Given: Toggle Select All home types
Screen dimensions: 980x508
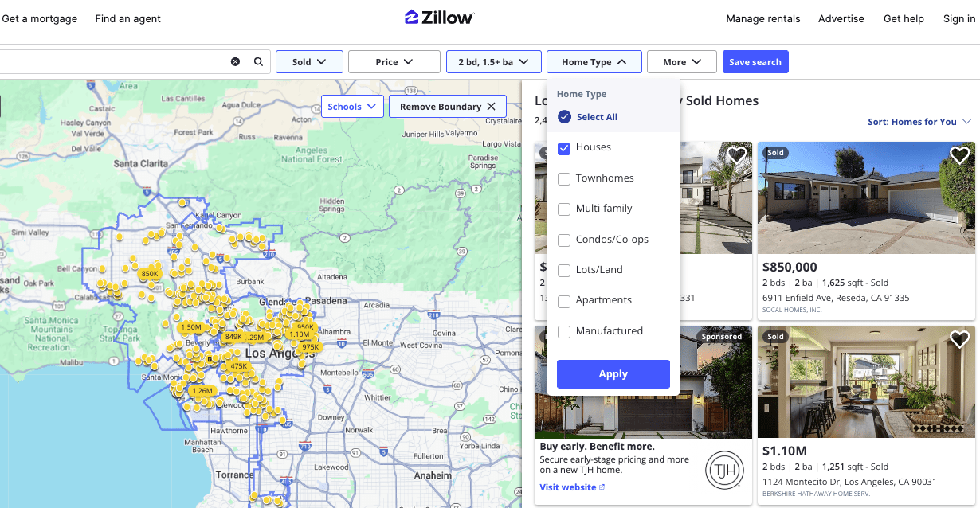Looking at the screenshot, I should coord(564,117).
